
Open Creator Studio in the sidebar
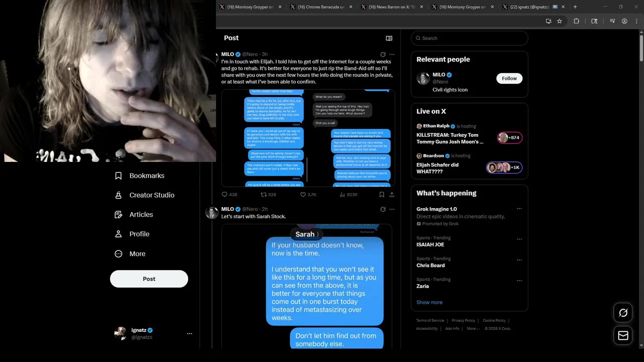145,195
